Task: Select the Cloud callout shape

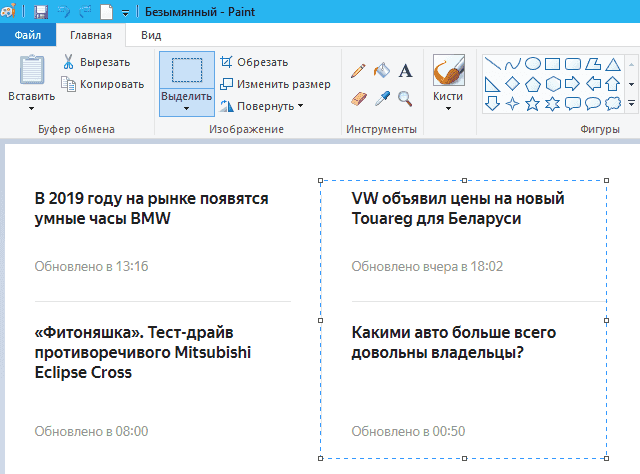Action: 613,104
